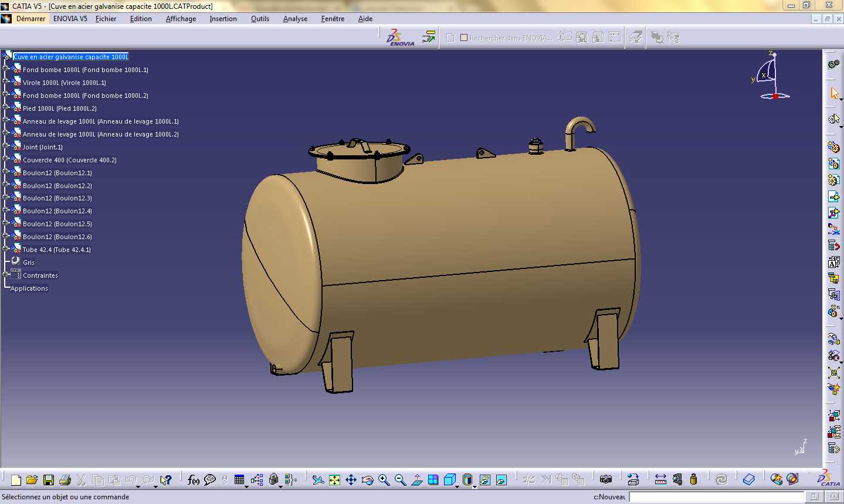Open the ENOVIA V5 menu
The width and height of the screenshot is (844, 504).
coord(70,19)
